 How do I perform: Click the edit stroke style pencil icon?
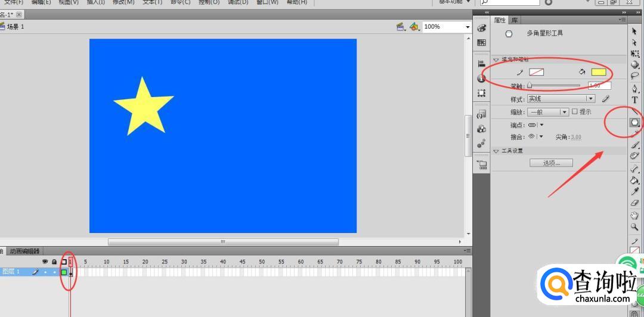(606, 98)
